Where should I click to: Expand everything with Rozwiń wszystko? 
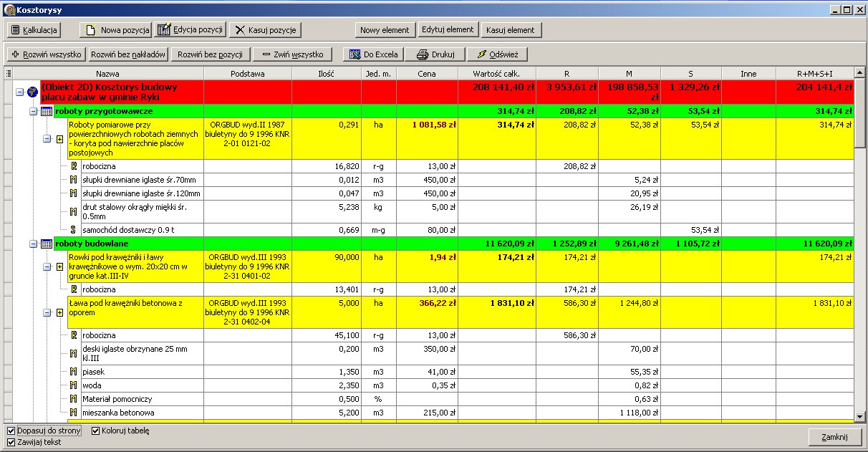tap(47, 54)
